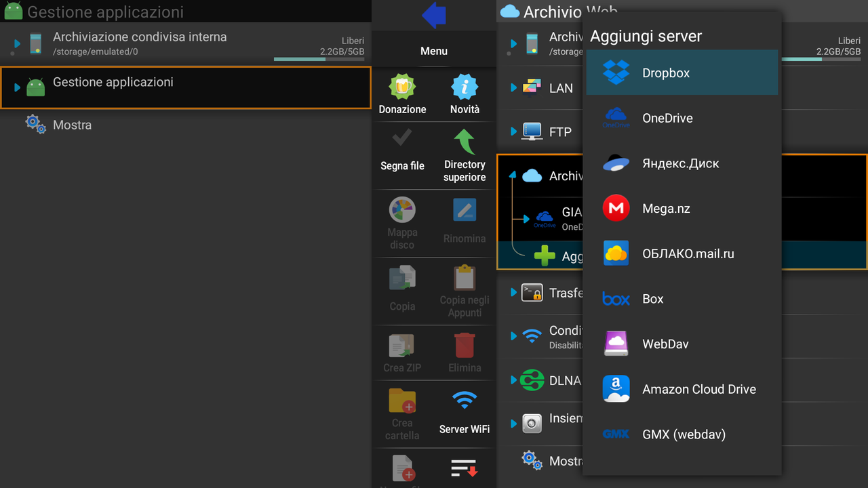Image resolution: width=868 pixels, height=488 pixels.
Task: Click Elimina trash bin
Action: click(x=465, y=345)
